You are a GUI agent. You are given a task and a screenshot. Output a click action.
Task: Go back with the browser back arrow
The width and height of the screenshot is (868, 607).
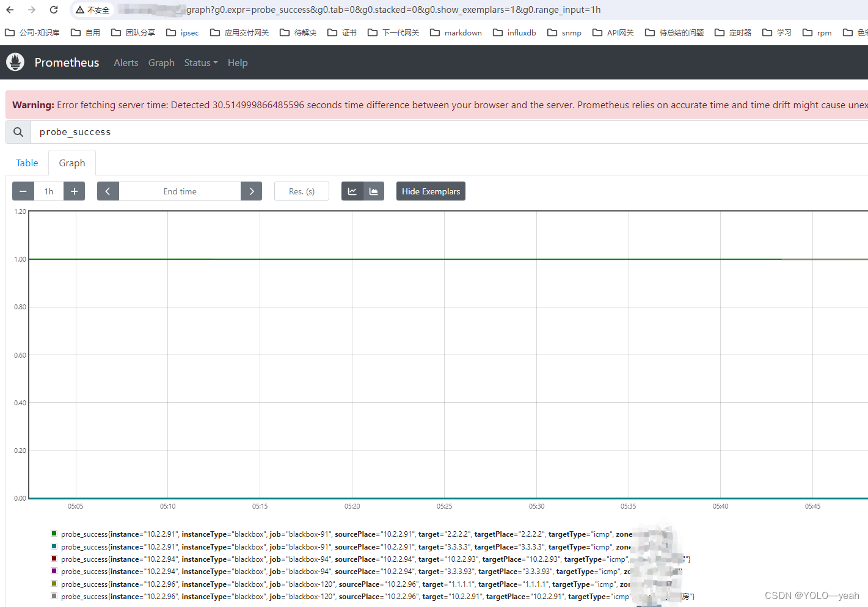point(10,10)
